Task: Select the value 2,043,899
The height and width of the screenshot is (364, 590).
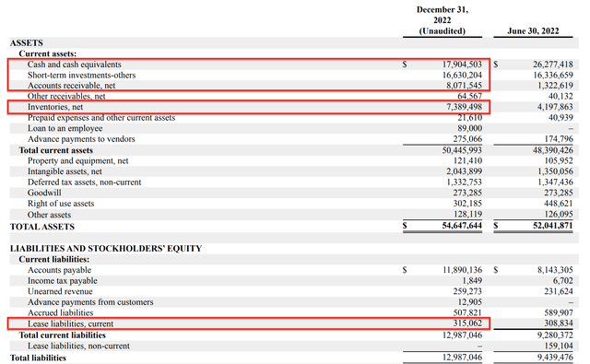Action: coord(464,171)
